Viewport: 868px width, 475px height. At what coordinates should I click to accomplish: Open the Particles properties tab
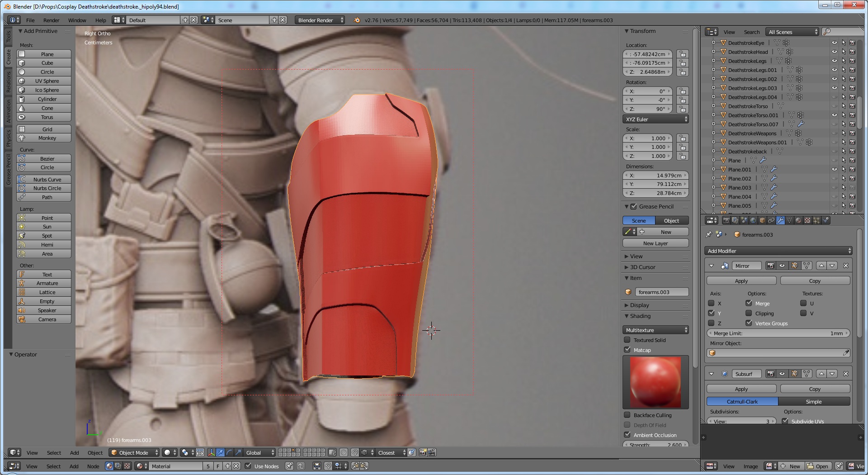tap(816, 220)
